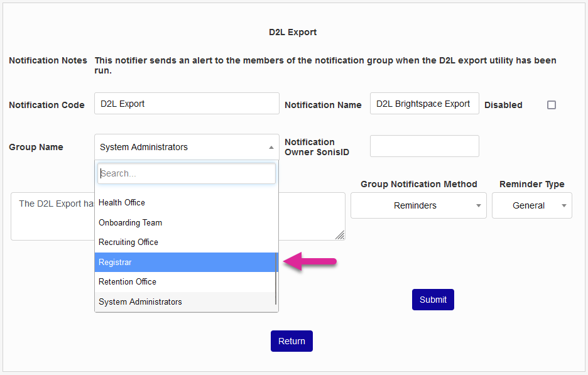Screen dimensions: 588x375
Task: Click the Notification Code input field
Action: coord(187,104)
